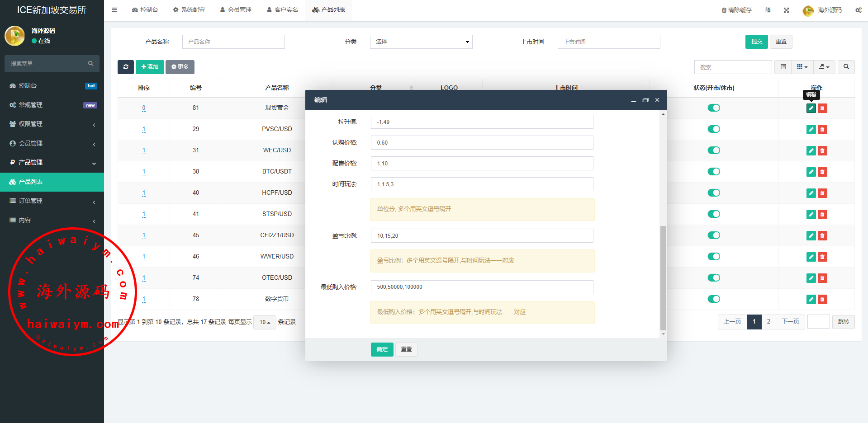This screenshot has height=423, width=868.
Task: Click the sidebar hamburger menu icon
Action: (114, 9)
